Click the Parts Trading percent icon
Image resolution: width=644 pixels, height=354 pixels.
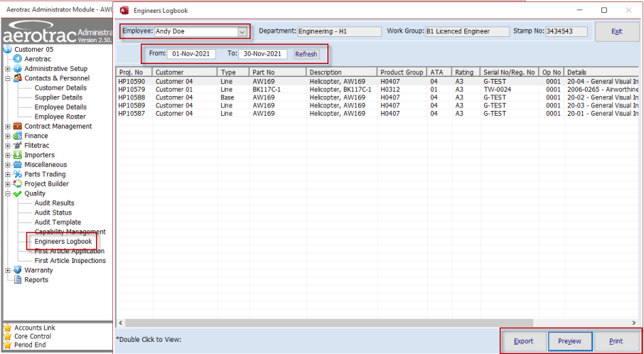(x=17, y=174)
